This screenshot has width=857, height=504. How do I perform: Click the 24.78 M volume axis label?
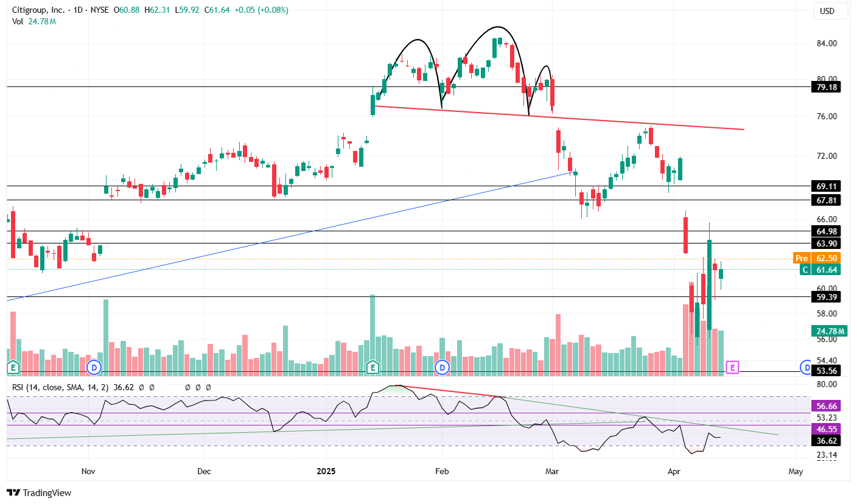(830, 331)
